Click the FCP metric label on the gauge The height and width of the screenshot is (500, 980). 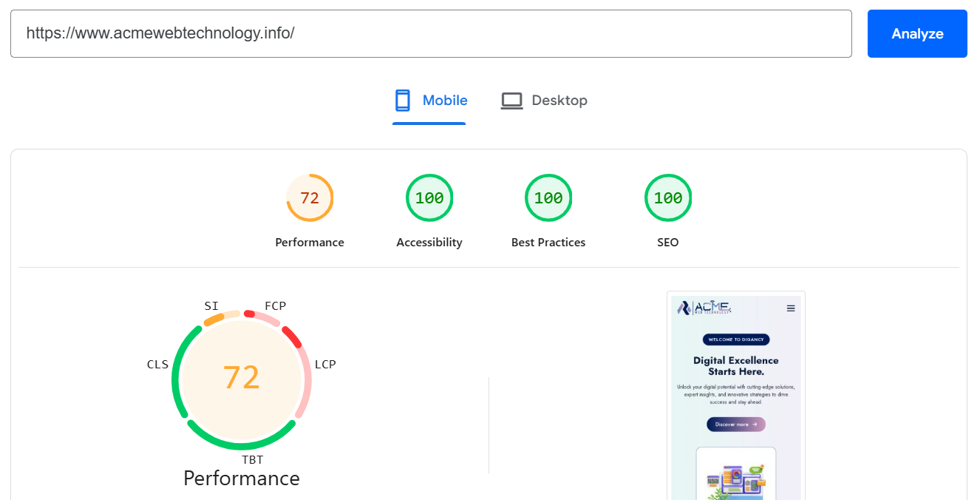275,305
